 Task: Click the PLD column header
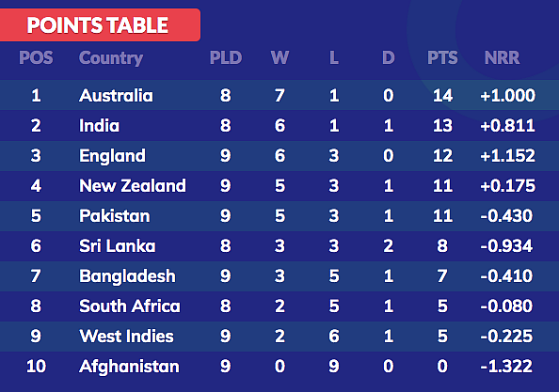point(226,57)
